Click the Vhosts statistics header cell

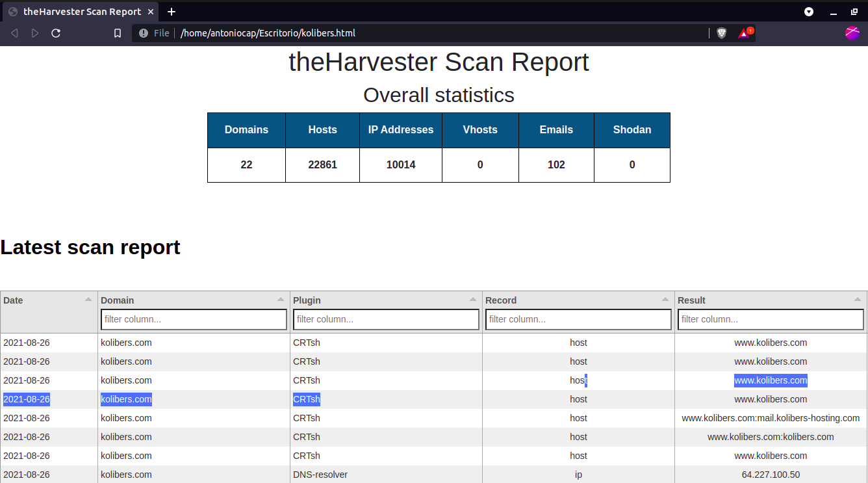tap(480, 130)
